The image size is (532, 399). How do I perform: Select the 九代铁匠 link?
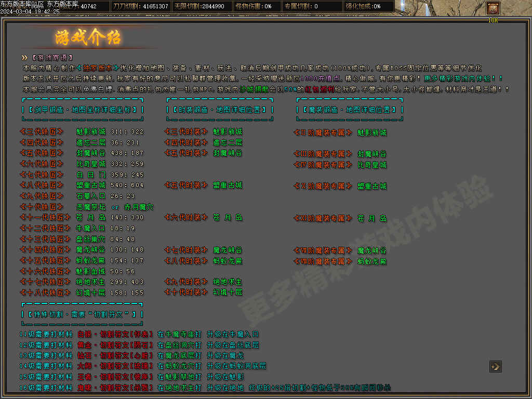[x=42, y=196]
